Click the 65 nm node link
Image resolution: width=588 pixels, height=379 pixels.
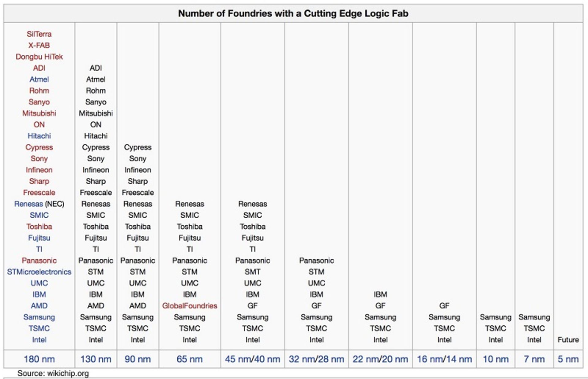pyautogui.click(x=190, y=359)
